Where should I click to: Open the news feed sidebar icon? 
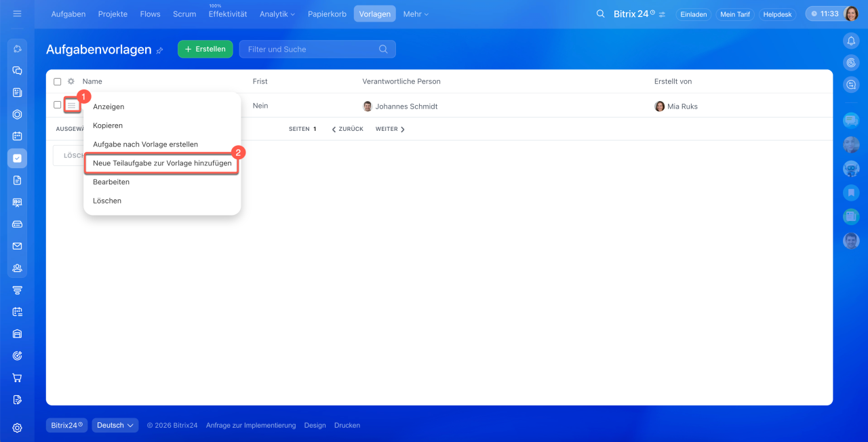17,92
